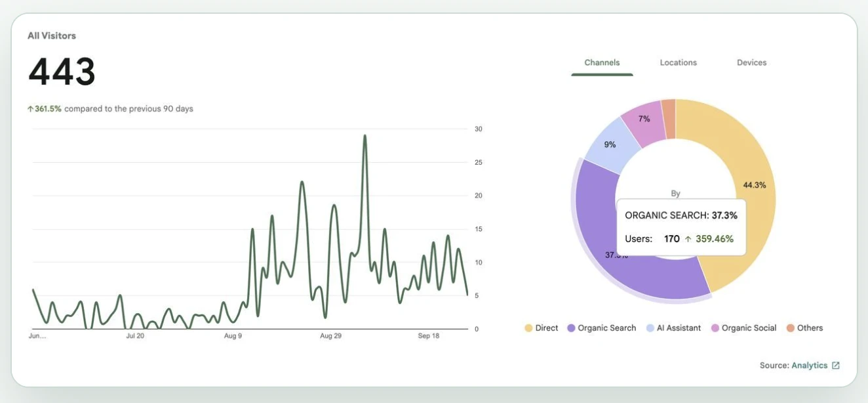Click the 5 y-axis value
This screenshot has width=868, height=403.
(477, 296)
